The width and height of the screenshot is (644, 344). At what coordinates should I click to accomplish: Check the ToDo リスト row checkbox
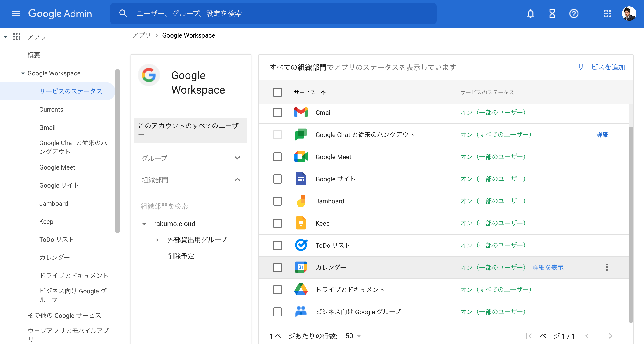point(277,245)
